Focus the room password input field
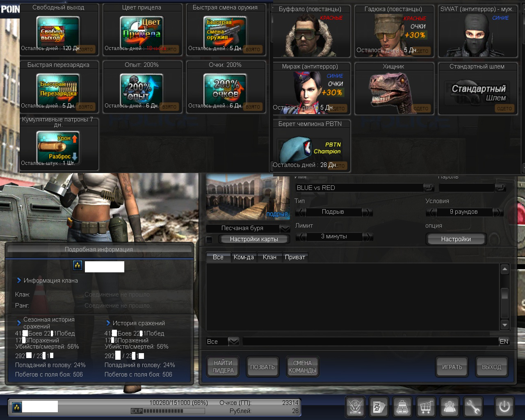 click(x=467, y=188)
